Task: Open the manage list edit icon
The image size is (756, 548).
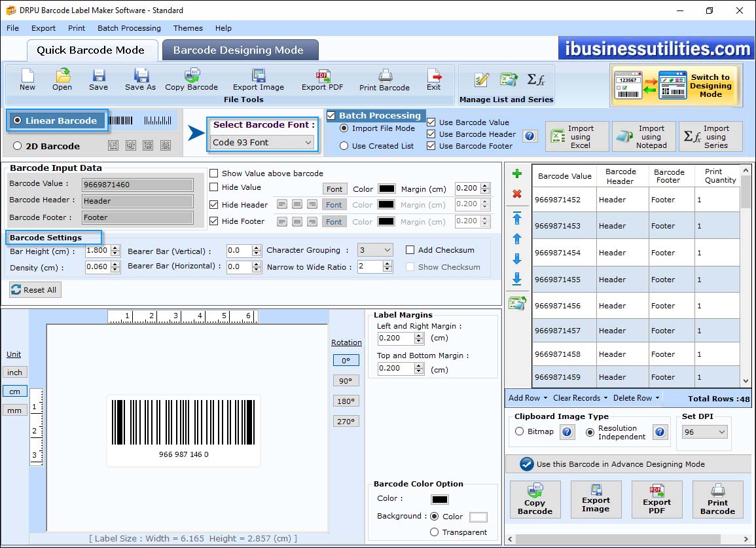Action: pos(481,80)
